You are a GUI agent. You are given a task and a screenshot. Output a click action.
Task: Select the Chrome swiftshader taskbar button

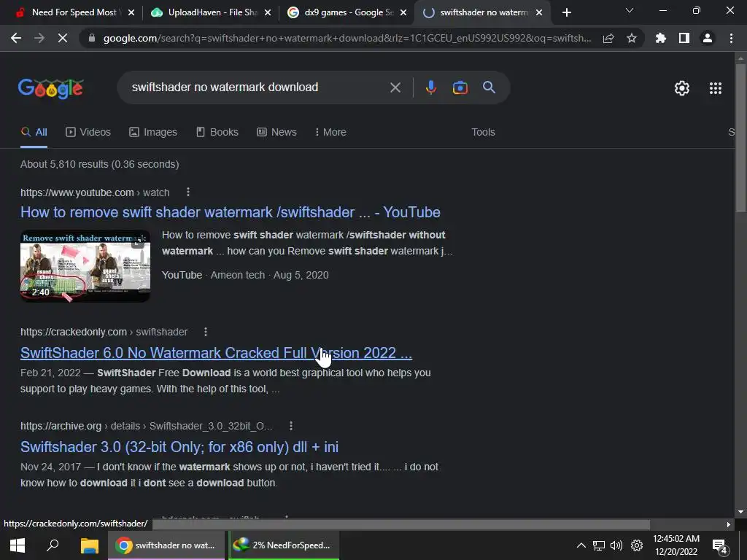pyautogui.click(x=166, y=545)
